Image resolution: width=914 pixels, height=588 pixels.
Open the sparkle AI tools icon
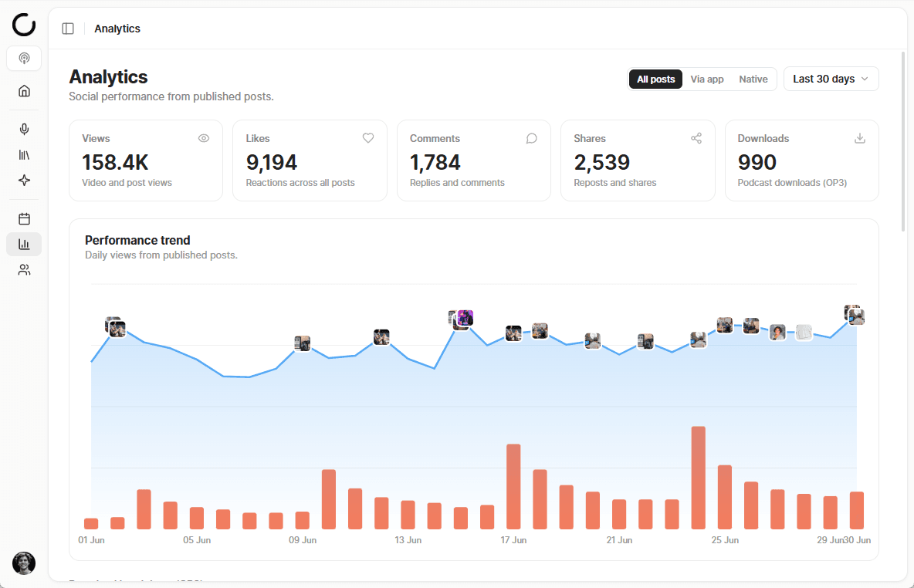click(24, 181)
